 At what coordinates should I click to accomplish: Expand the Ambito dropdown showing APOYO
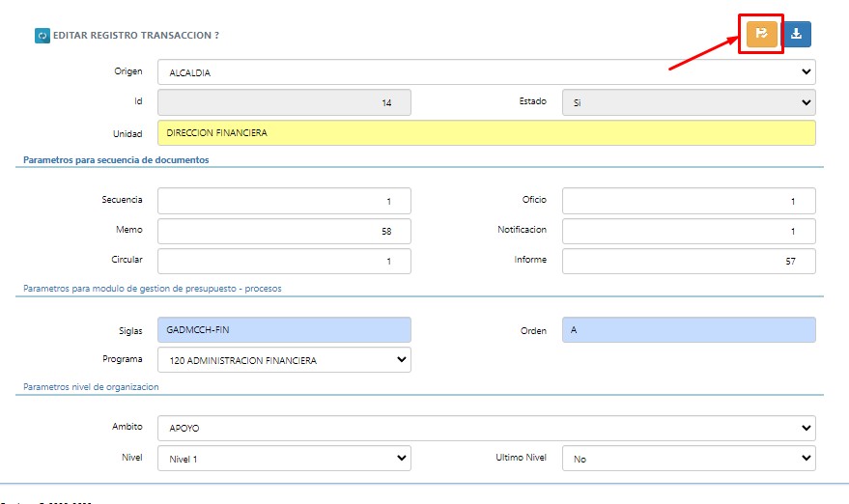point(486,428)
